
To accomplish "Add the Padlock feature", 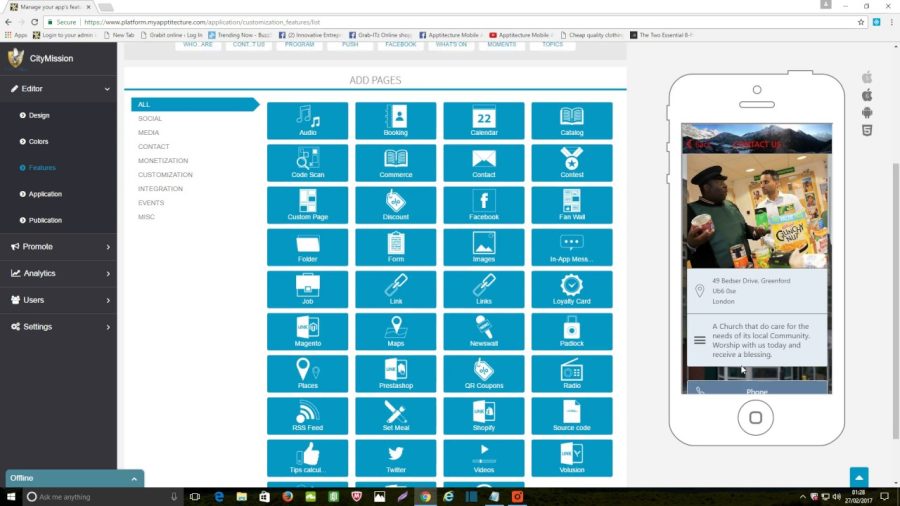I will (572, 332).
